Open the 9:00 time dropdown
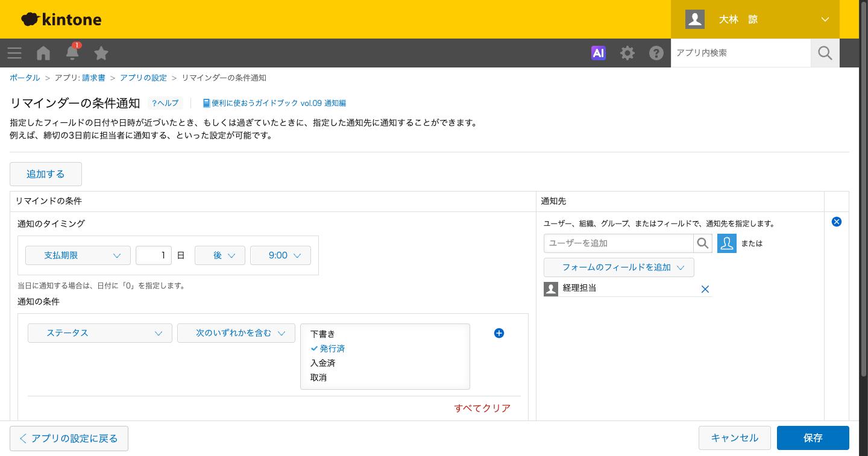This screenshot has width=868, height=456. tap(280, 255)
